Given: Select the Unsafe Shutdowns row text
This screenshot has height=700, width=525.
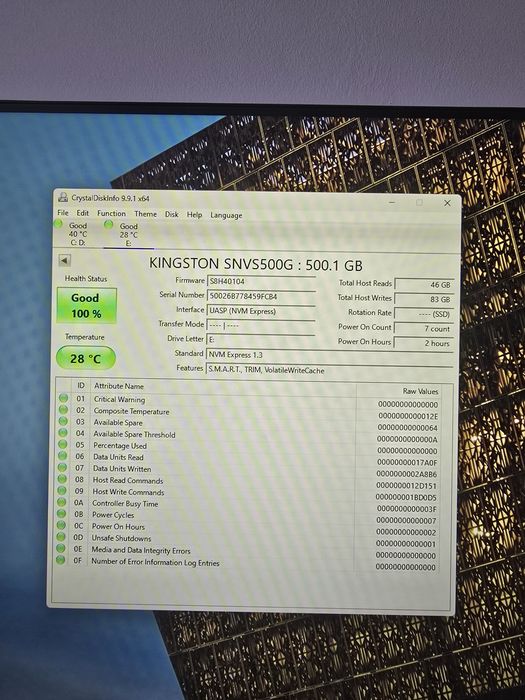Looking at the screenshot, I should pos(121,538).
